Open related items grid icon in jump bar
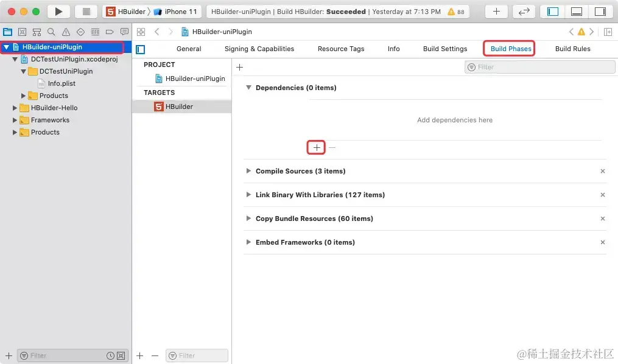 [x=141, y=32]
